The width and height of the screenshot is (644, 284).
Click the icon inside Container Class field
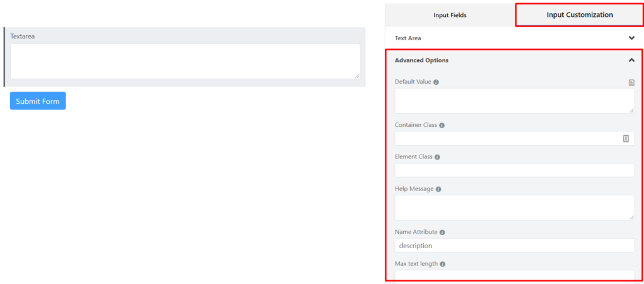coord(626,139)
